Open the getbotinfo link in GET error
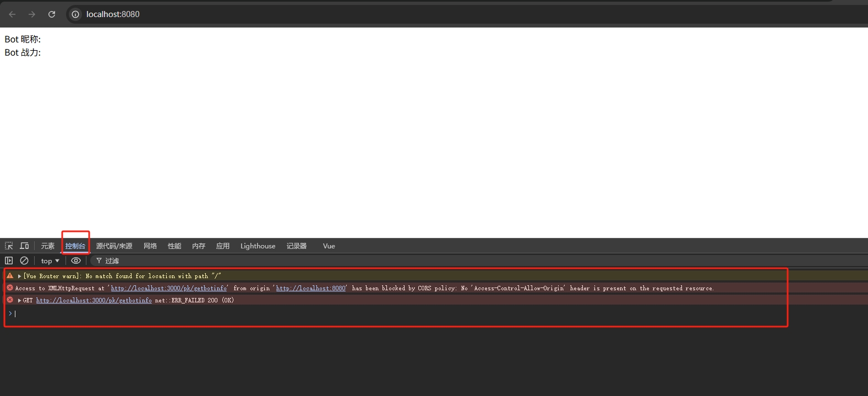The height and width of the screenshot is (396, 868). click(94, 300)
